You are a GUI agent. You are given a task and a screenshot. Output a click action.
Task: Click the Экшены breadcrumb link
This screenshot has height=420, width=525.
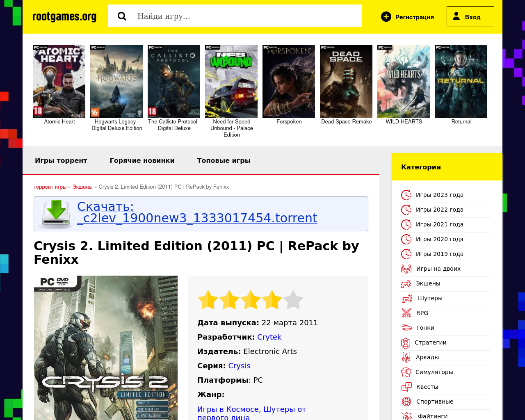click(x=82, y=187)
